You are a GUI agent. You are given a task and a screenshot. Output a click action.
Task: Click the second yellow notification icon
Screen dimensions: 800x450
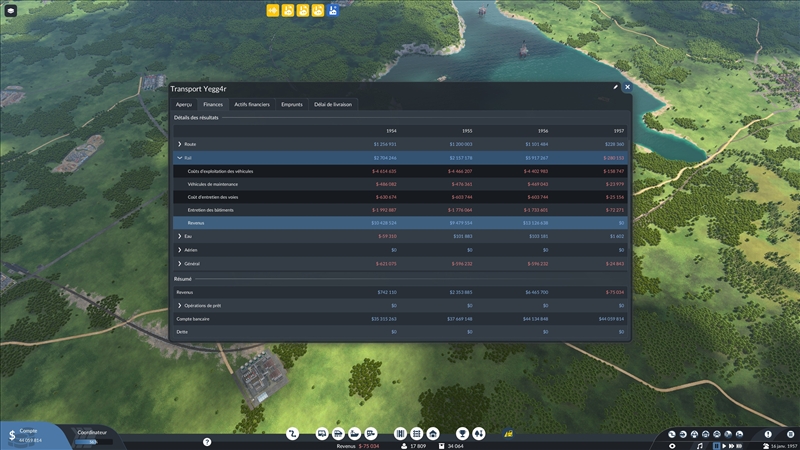tap(288, 10)
